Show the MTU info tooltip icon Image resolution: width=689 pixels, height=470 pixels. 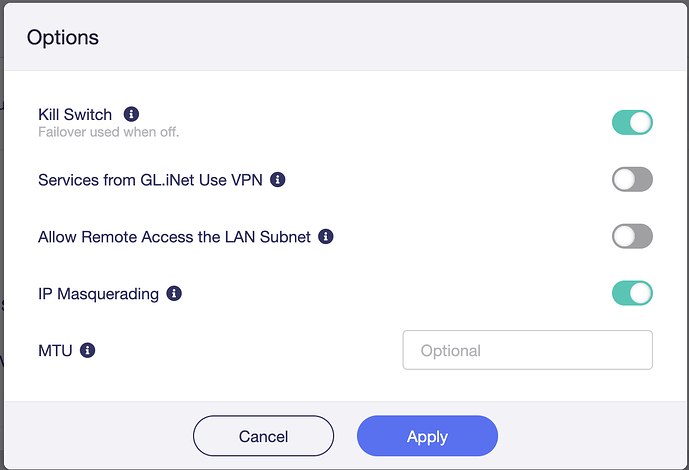(x=87, y=351)
